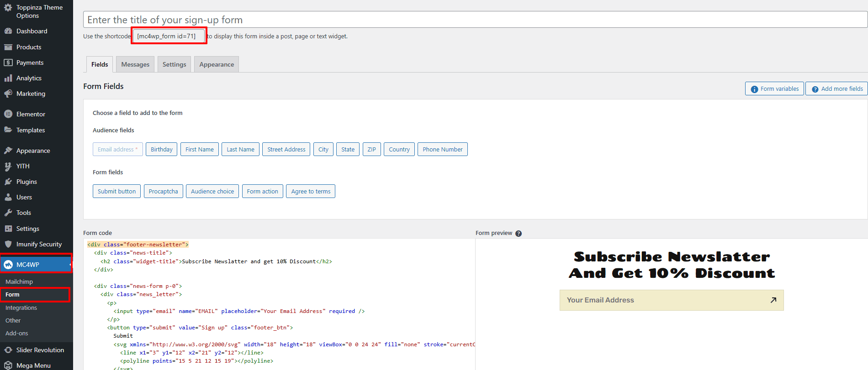Viewport: 868px width, 370px height.
Task: Add the Phone Number field
Action: 443,149
